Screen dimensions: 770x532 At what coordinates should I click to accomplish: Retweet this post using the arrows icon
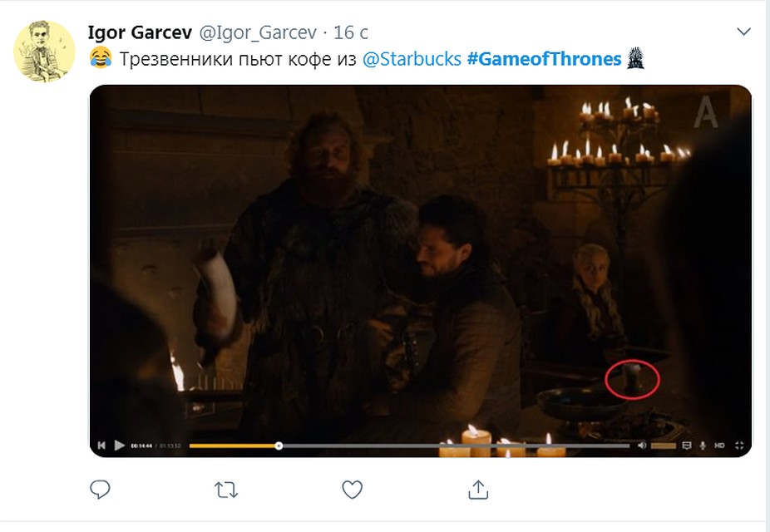pos(226,490)
